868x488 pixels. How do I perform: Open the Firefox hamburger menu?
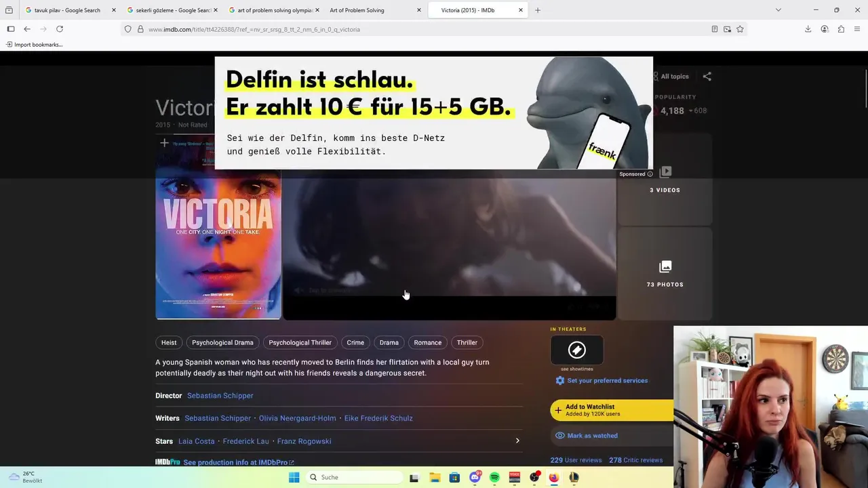tap(857, 29)
